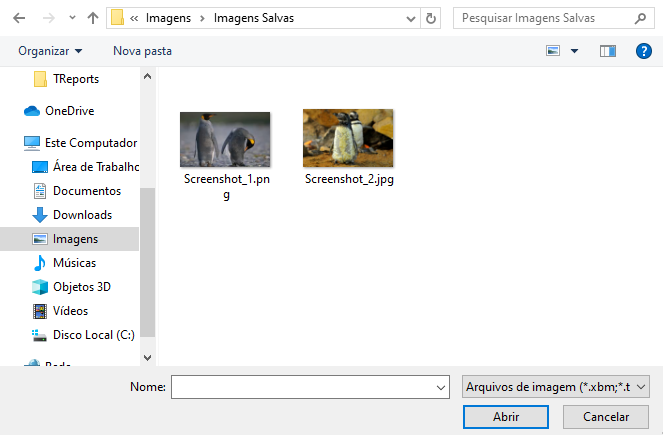Click the Back navigation arrow
This screenshot has width=663, height=435.
(x=20, y=18)
